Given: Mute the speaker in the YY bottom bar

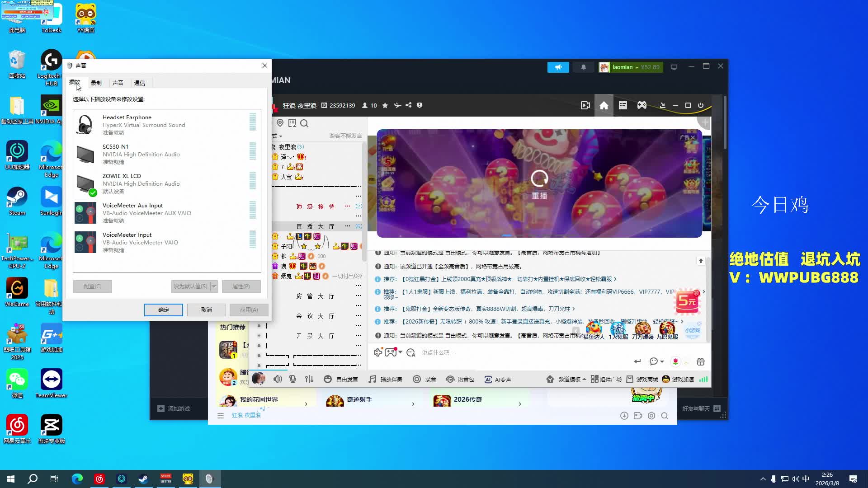Looking at the screenshot, I should (x=277, y=379).
